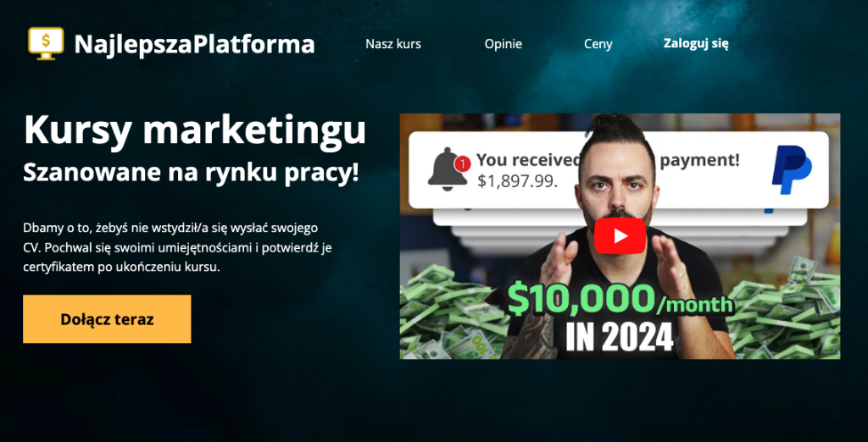The image size is (868, 442).
Task: Click the red notification badge showing 1
Action: [x=462, y=163]
